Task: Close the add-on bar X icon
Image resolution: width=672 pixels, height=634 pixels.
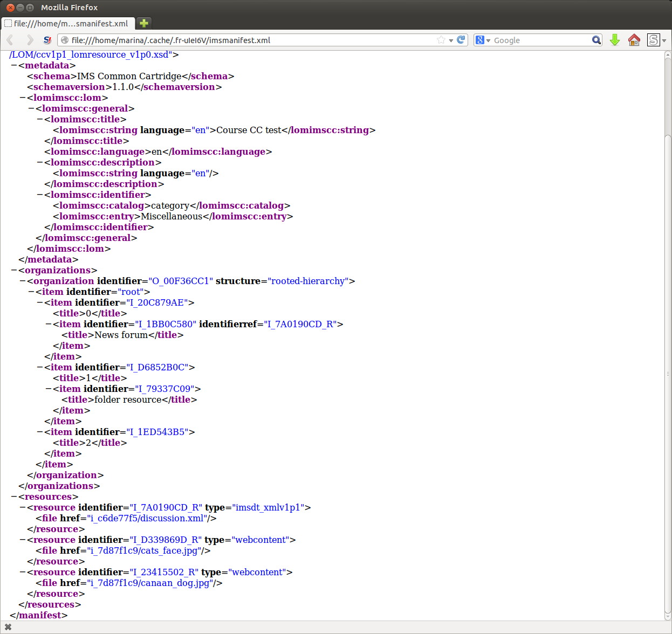Action: [8, 627]
